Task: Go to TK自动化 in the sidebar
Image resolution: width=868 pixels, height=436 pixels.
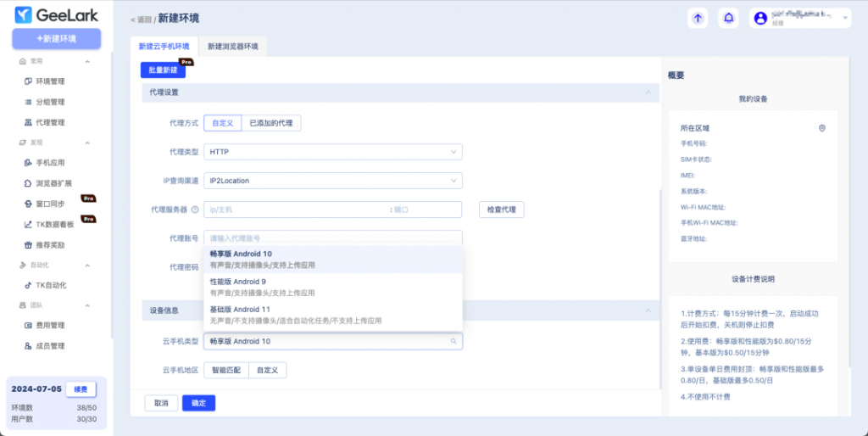Action: click(50, 285)
